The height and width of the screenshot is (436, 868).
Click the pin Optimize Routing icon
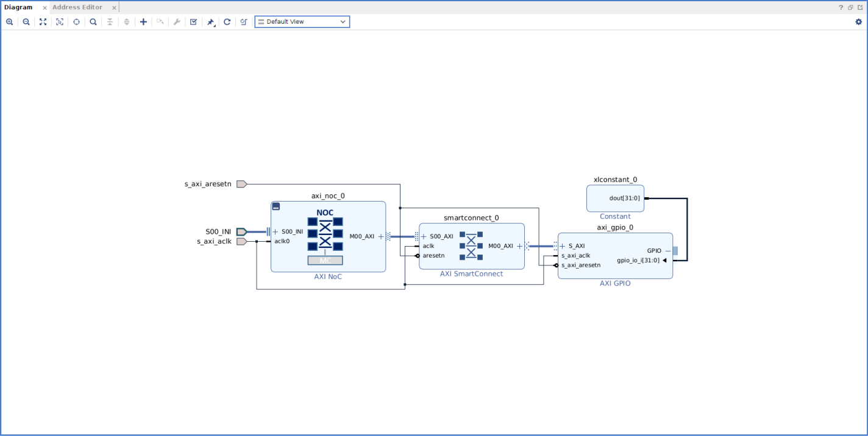click(x=210, y=22)
